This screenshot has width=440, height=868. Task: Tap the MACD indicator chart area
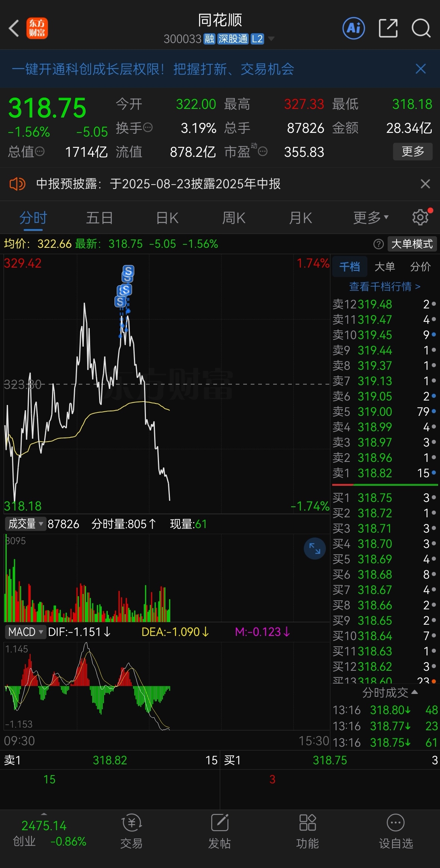(166, 686)
